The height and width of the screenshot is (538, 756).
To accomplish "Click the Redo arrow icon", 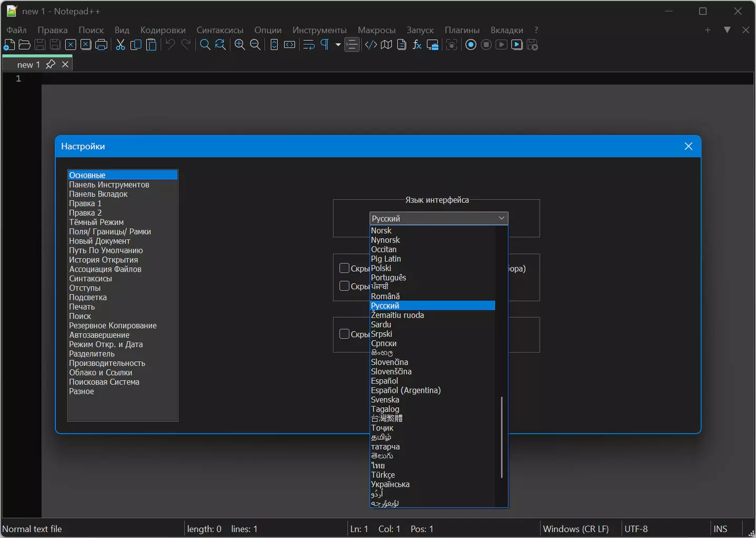I will pos(186,45).
